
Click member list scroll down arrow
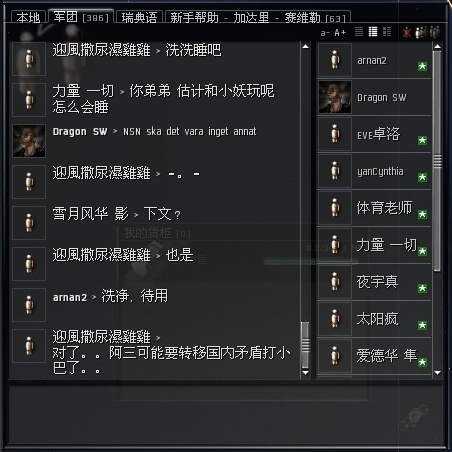(438, 373)
